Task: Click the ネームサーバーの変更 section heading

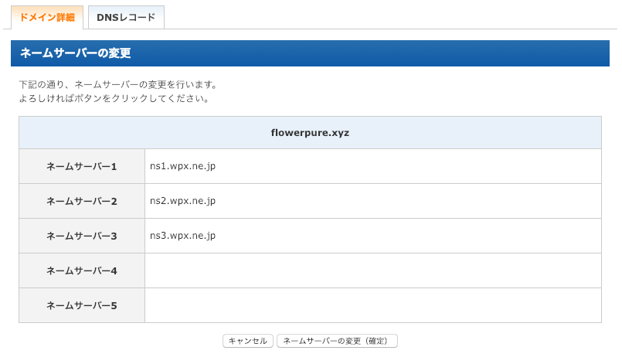Action: coord(310,53)
